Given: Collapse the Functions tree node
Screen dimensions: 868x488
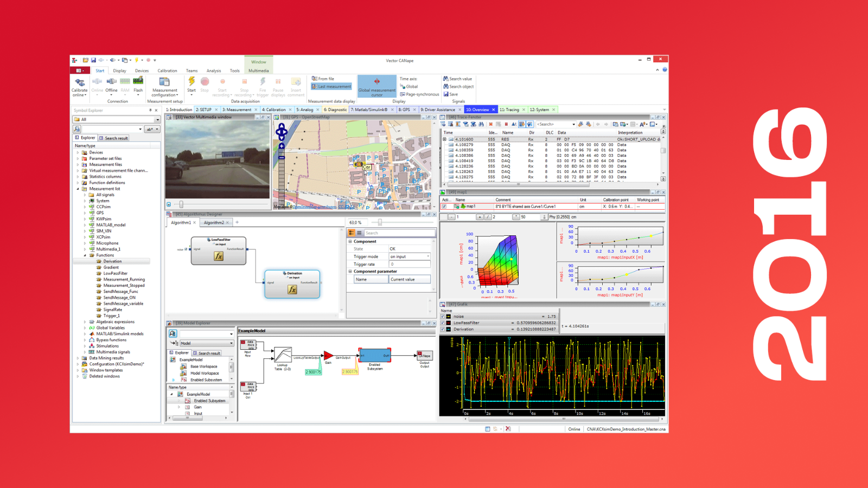Looking at the screenshot, I should click(x=85, y=255).
